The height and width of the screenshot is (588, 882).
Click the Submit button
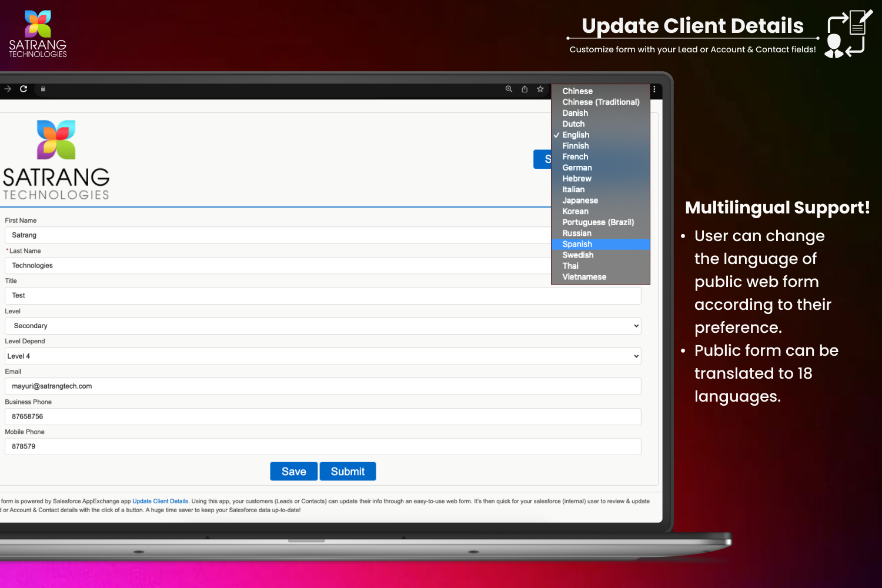point(348,472)
